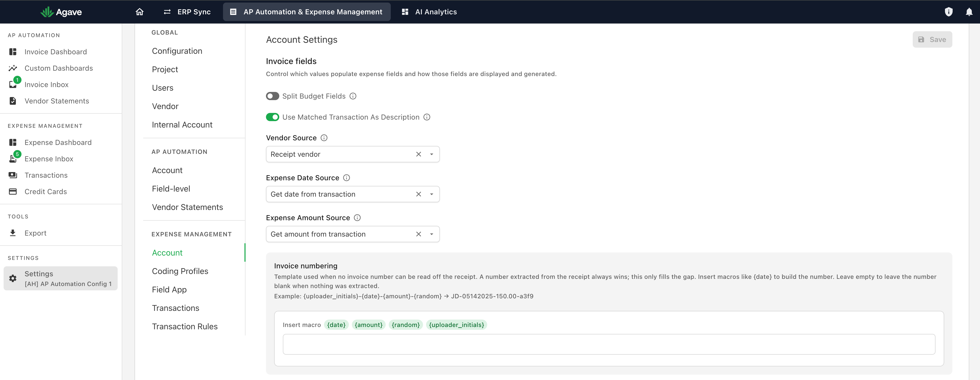This screenshot has height=380, width=980.
Task: Expand the Expense Amount Source dropdown arrow
Action: click(x=431, y=234)
